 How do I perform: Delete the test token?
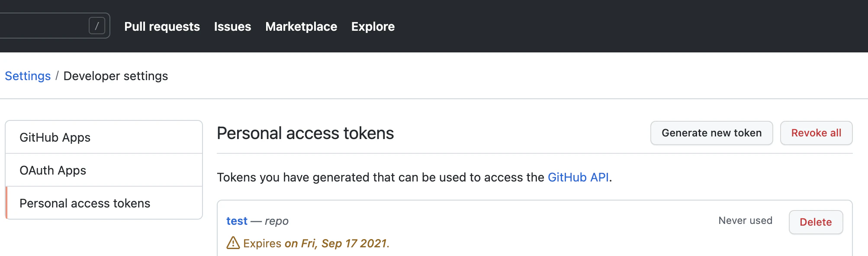pos(816,222)
